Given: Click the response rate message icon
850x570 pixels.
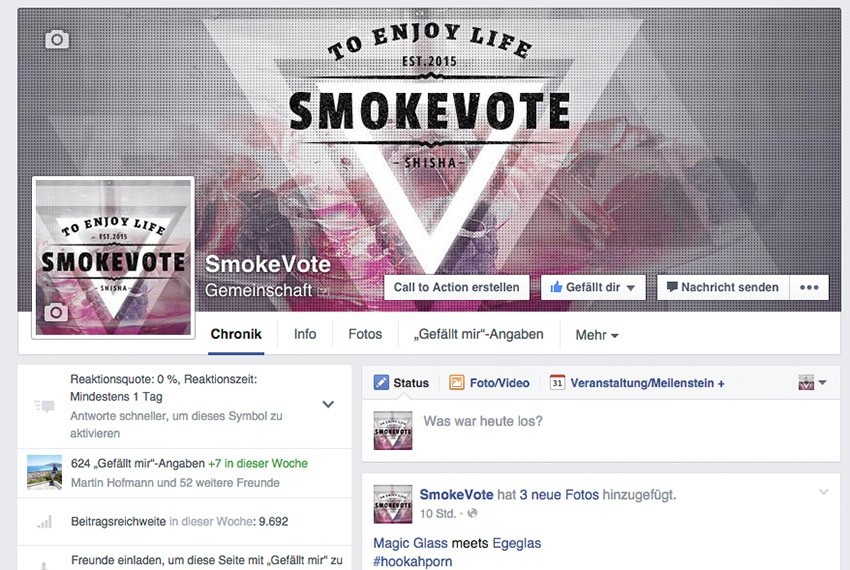Looking at the screenshot, I should [x=44, y=406].
